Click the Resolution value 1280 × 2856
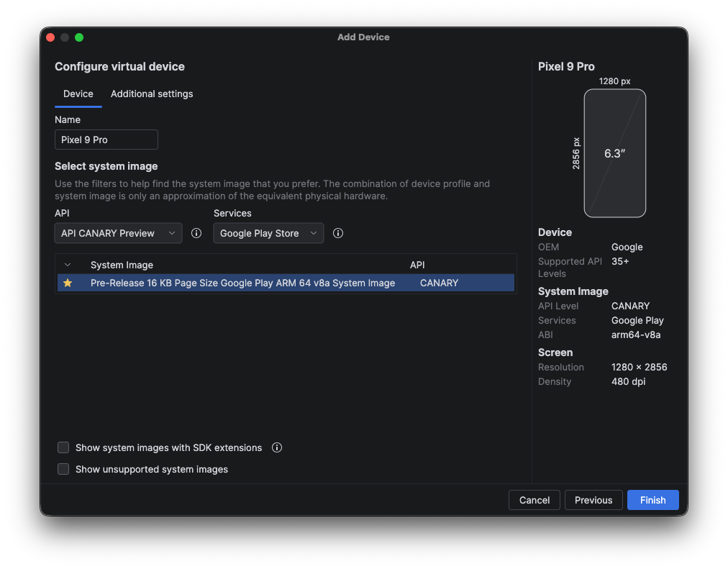This screenshot has height=569, width=728. point(639,367)
